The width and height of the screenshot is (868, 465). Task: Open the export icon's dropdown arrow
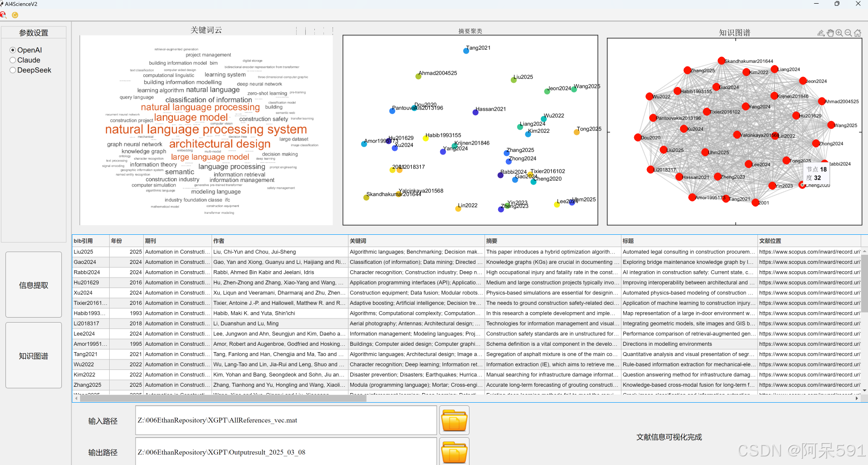click(824, 35)
